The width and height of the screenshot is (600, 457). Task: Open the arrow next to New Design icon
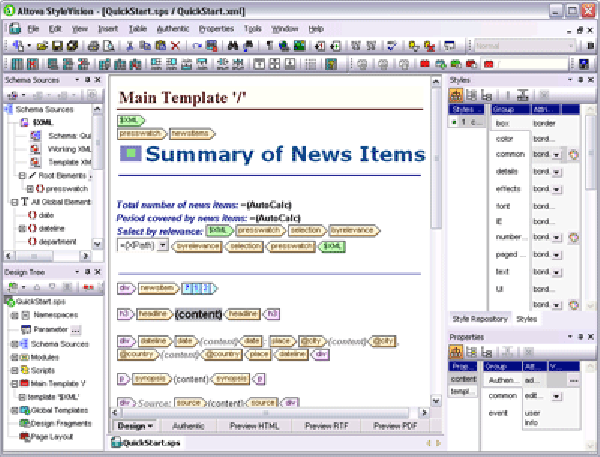pos(29,46)
